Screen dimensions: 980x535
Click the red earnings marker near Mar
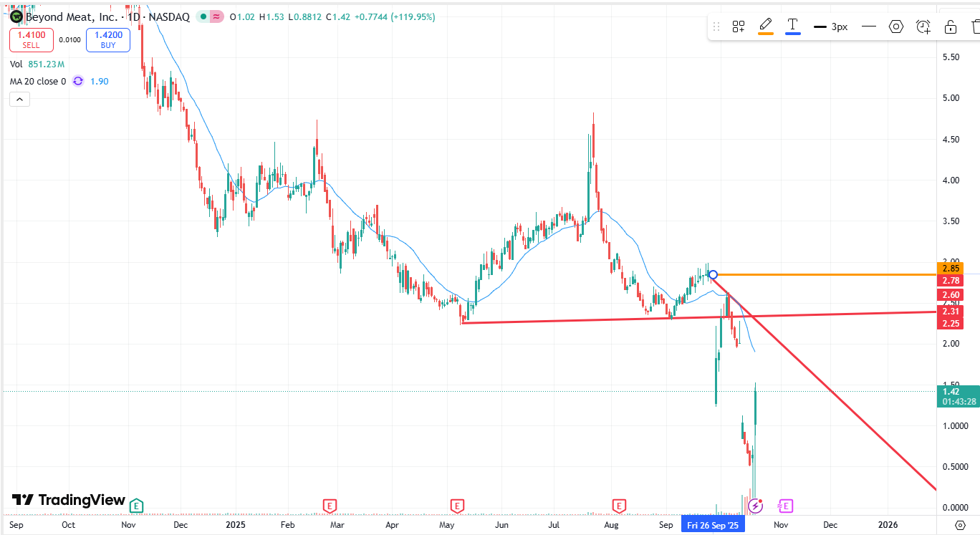coord(330,506)
